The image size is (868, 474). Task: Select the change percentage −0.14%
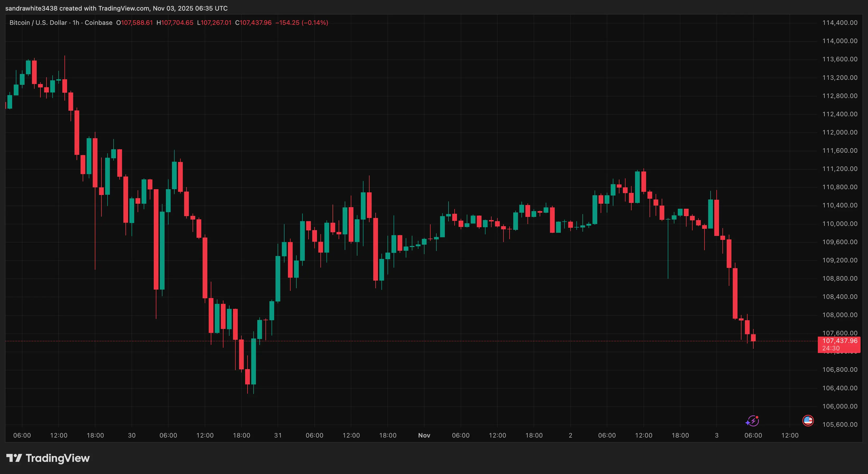point(316,22)
